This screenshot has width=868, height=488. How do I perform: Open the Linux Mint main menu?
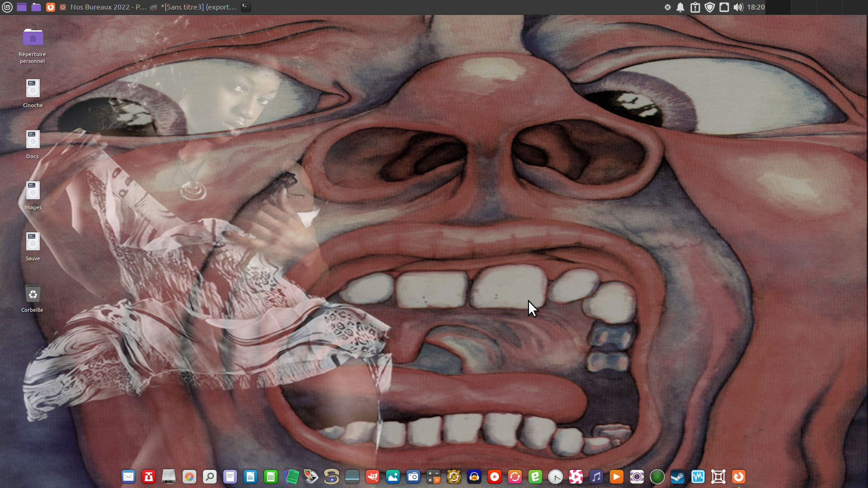[7, 7]
